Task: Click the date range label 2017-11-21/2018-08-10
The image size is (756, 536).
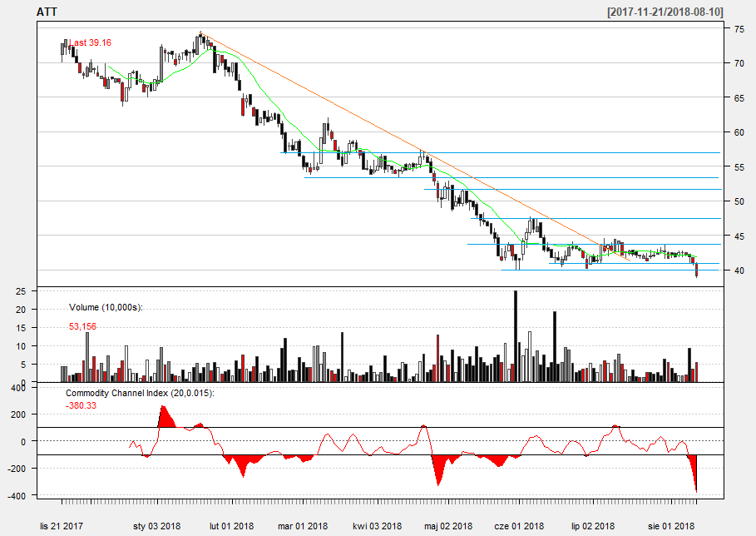Action: [x=665, y=12]
